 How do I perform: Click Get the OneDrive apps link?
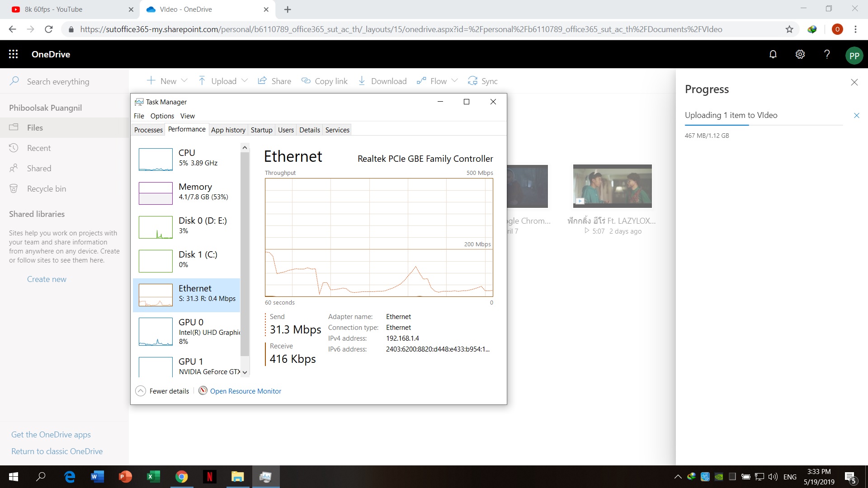[51, 435]
